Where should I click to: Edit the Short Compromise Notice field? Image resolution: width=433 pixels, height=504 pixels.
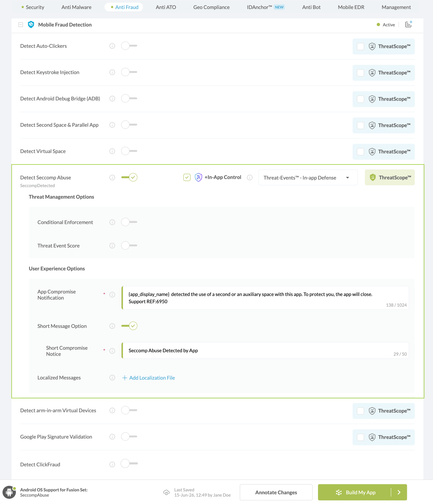pyautogui.click(x=265, y=350)
